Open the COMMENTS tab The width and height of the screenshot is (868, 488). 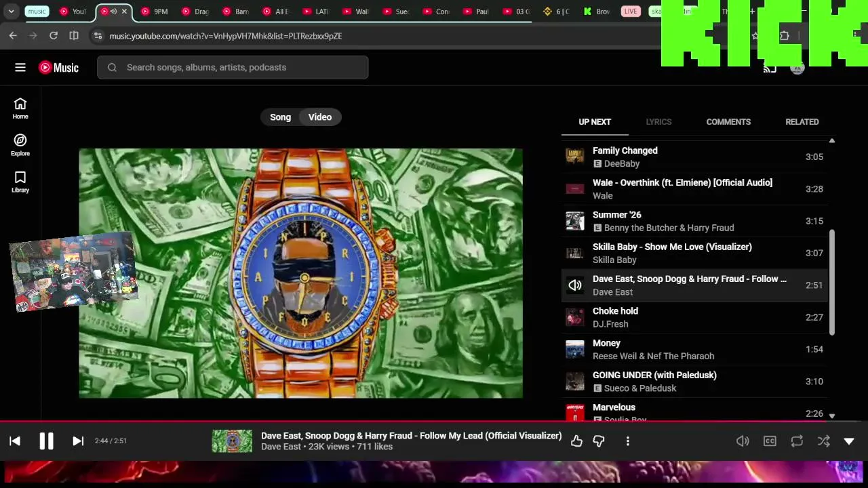point(728,122)
